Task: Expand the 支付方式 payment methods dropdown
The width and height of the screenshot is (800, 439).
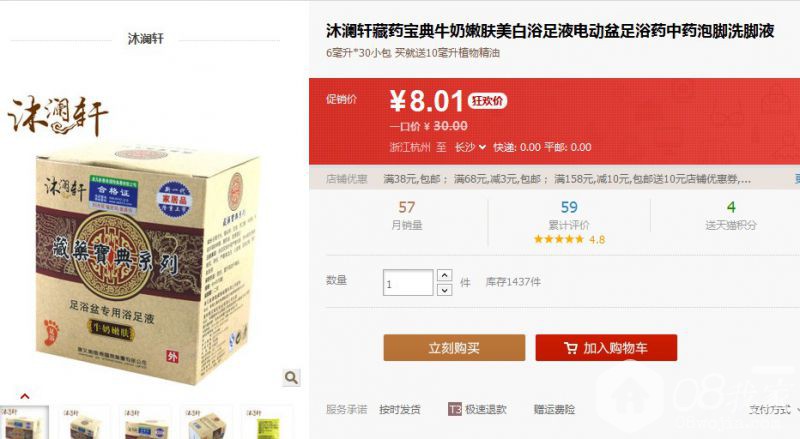Action: 773,409
